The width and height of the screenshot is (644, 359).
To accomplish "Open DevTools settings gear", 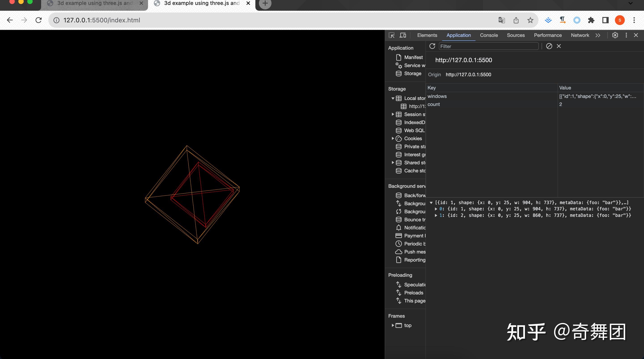I will 615,35.
